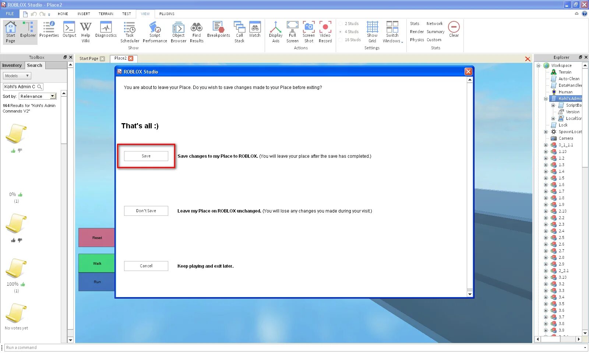Switch to the TERRAIN ribbon tab
The height and width of the screenshot is (364, 589).
[106, 14]
